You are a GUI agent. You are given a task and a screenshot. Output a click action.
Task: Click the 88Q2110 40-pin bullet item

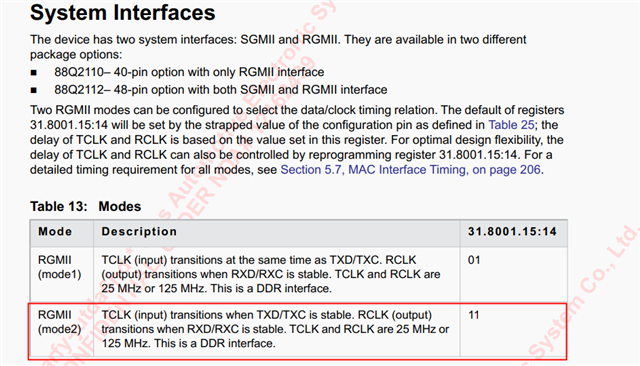point(189,72)
